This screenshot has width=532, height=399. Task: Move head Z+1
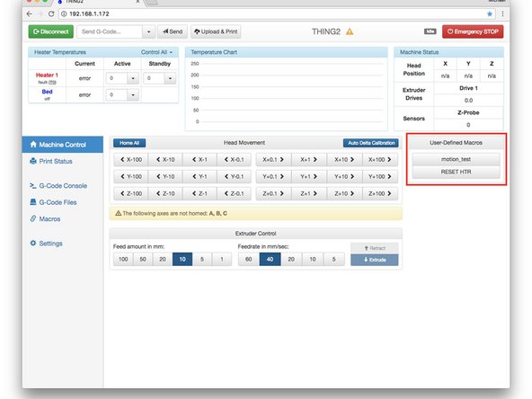309,193
